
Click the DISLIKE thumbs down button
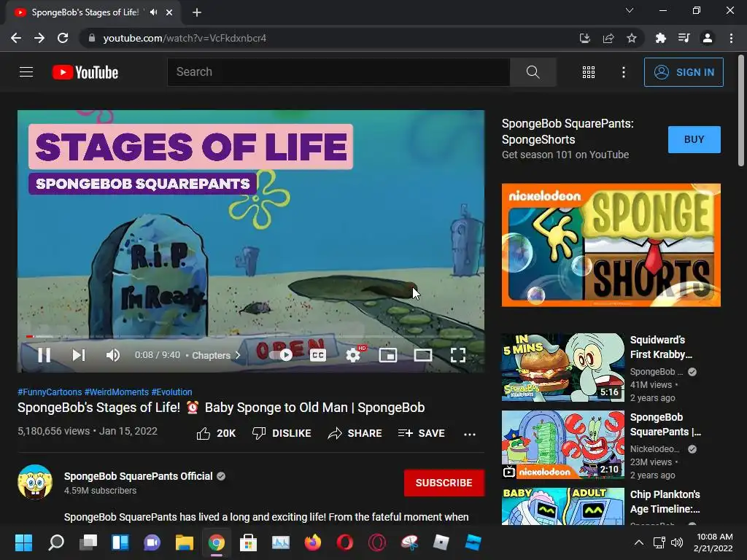(282, 433)
